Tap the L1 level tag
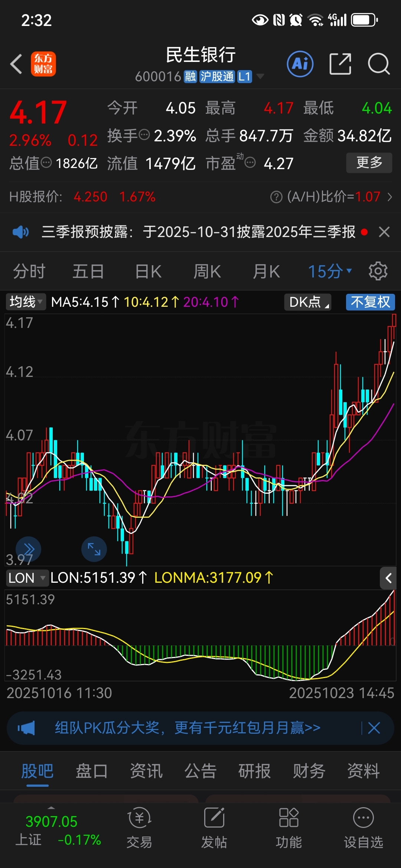Viewport: 401px width, 868px height. coord(245,77)
